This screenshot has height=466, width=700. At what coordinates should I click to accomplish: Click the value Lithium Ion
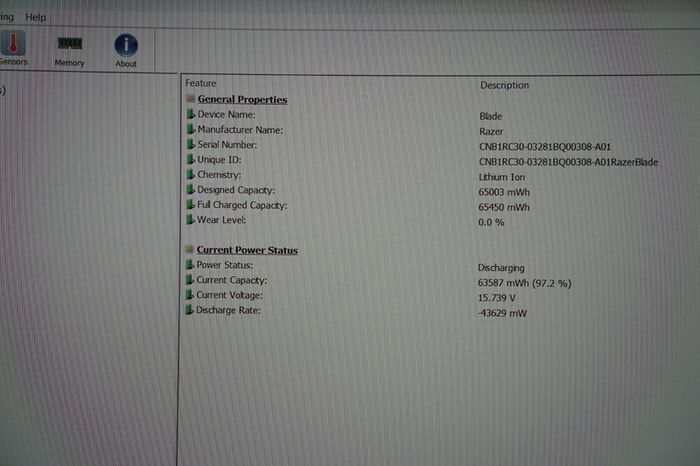tap(502, 177)
